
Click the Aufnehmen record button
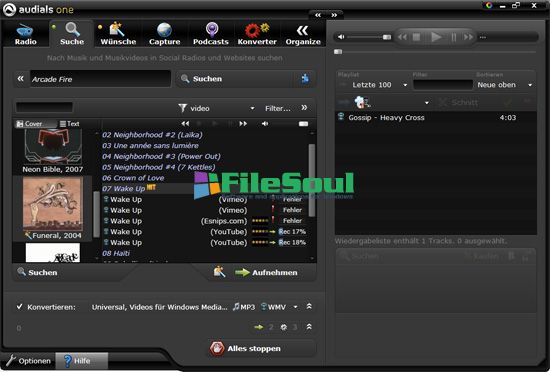pyautogui.click(x=267, y=272)
